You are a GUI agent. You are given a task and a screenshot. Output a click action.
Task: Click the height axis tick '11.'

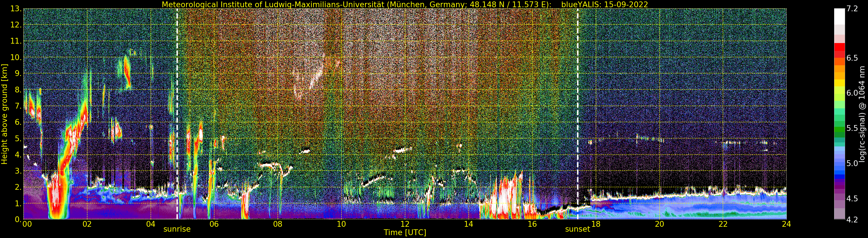[x=16, y=41]
